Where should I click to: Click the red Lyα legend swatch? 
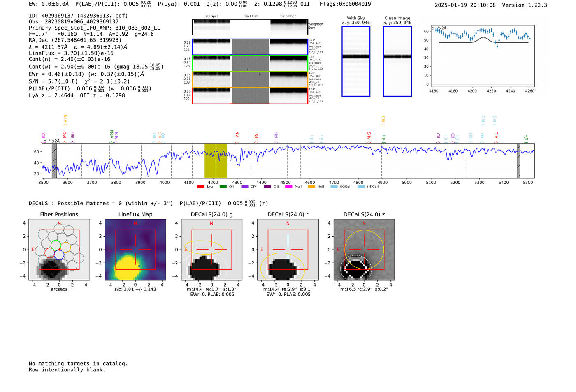tap(201, 186)
